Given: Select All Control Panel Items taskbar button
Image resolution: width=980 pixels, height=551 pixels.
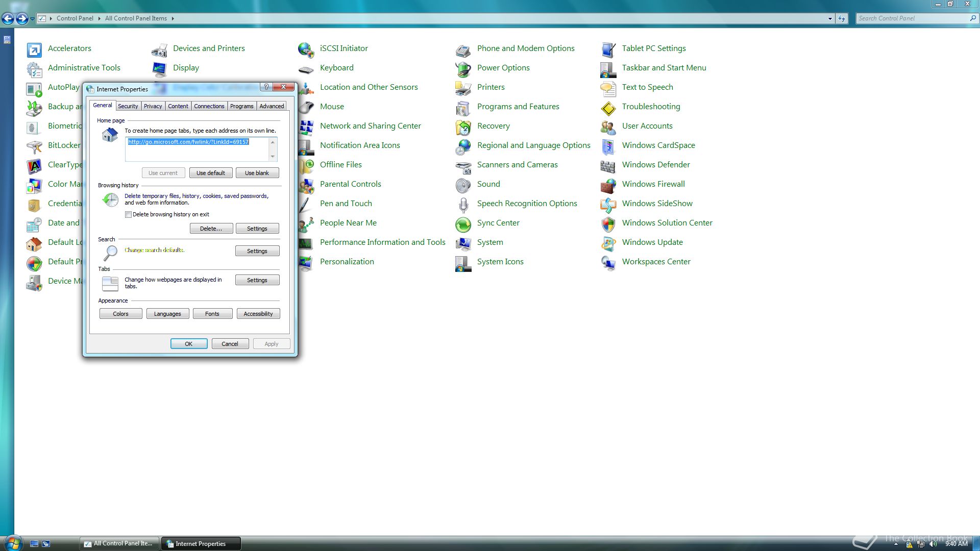Looking at the screenshot, I should pyautogui.click(x=119, y=544).
